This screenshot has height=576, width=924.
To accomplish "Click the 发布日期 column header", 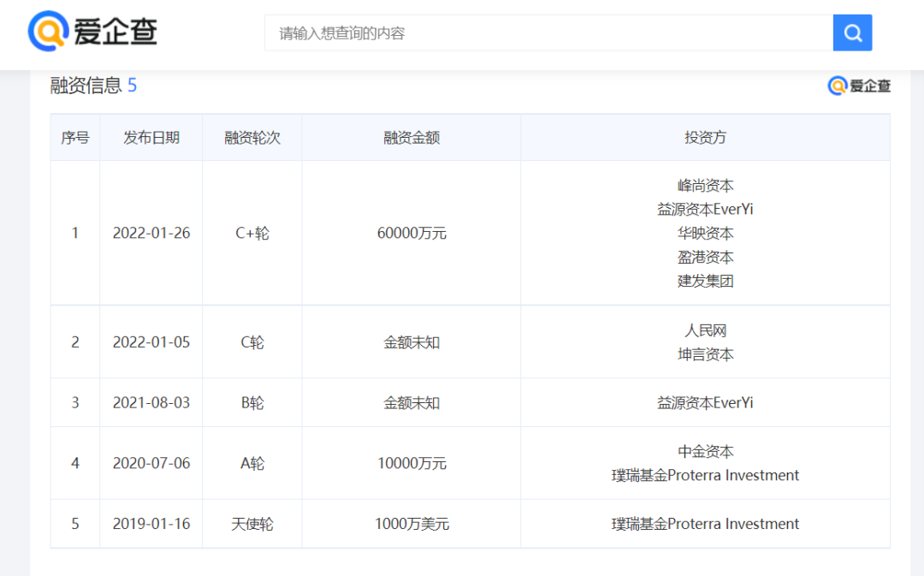I will [151, 138].
